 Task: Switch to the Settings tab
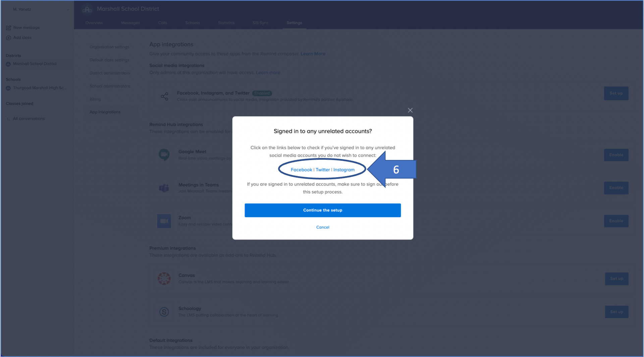click(x=294, y=23)
